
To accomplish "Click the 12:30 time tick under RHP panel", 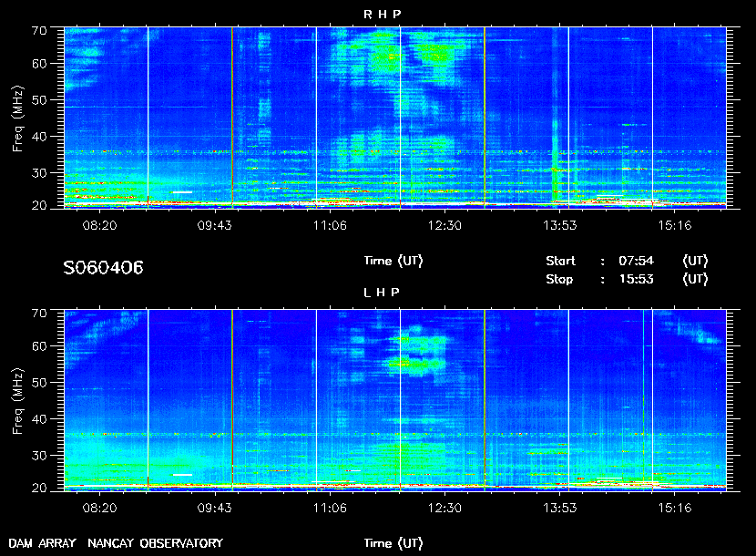I will [x=444, y=225].
